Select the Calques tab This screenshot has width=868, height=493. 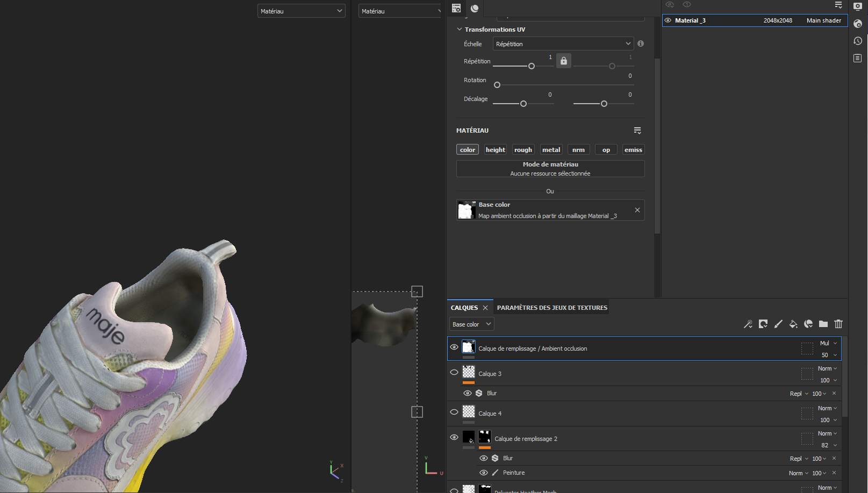(464, 308)
